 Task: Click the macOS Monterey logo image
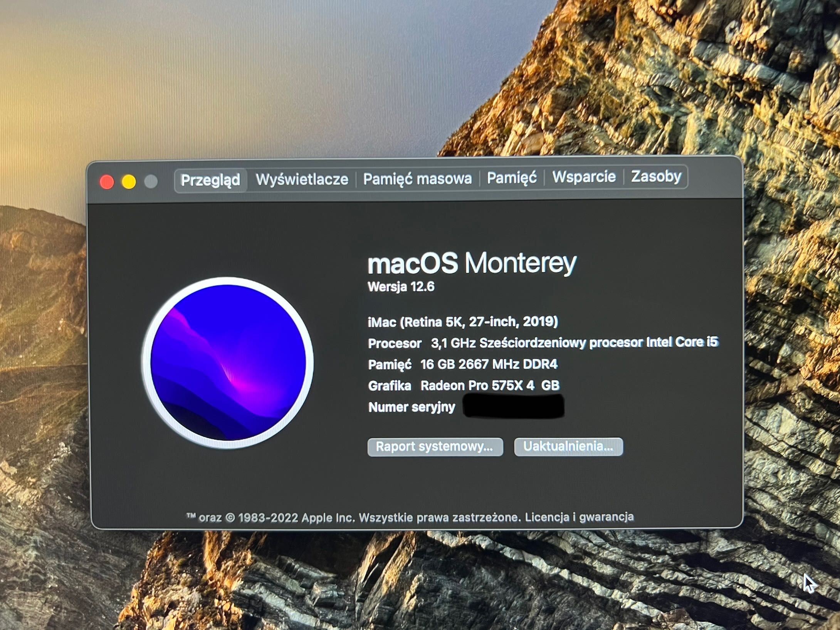pos(228,362)
